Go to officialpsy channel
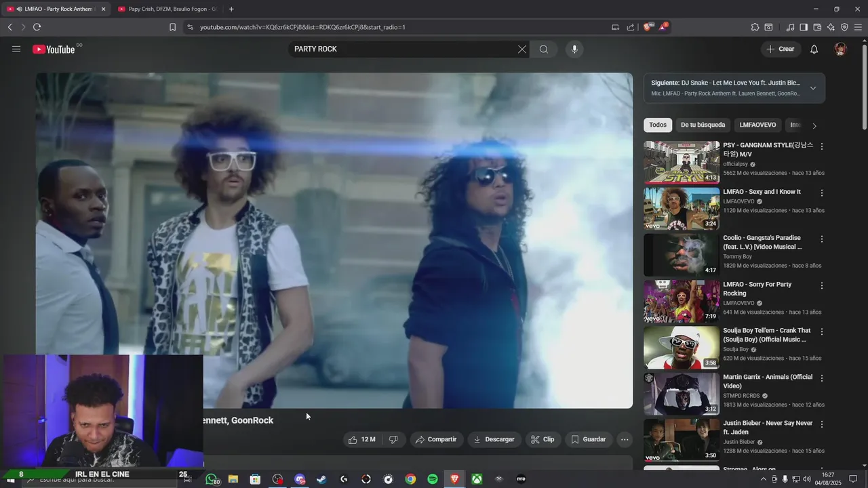Image resolution: width=868 pixels, height=488 pixels. pos(735,164)
